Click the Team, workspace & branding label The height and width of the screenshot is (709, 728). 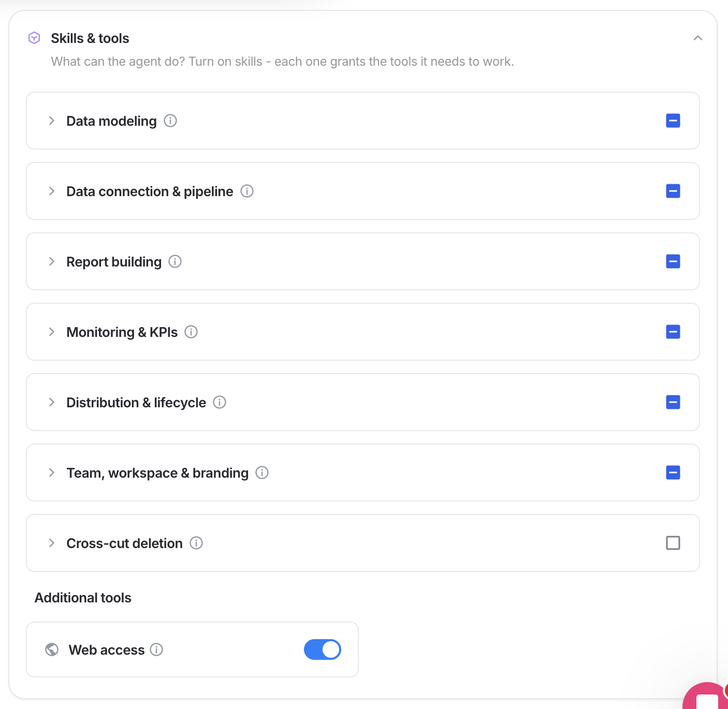pyautogui.click(x=157, y=473)
